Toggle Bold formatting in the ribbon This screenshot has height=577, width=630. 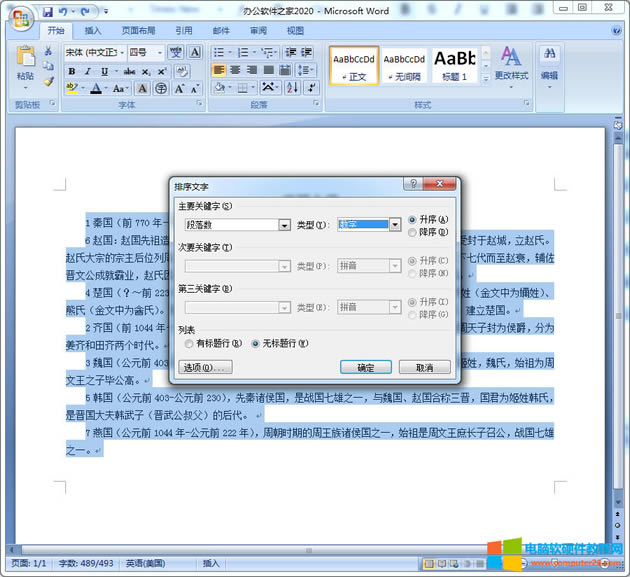point(72,71)
